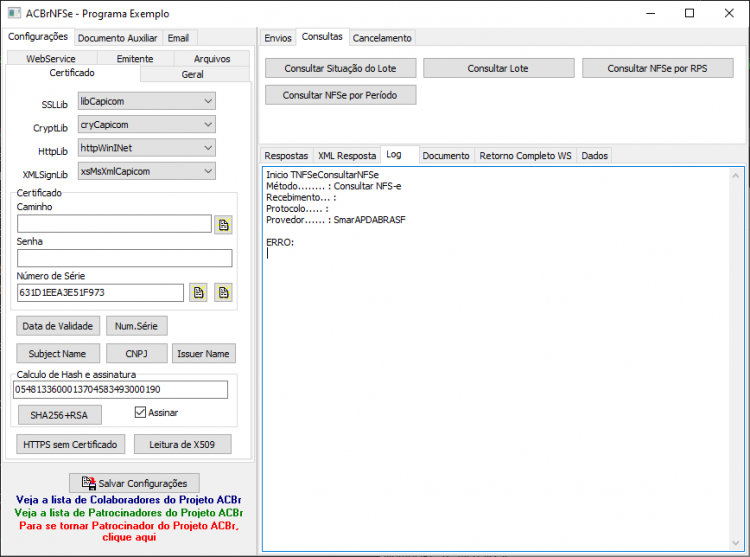750x557 pixels.
Task: Open the Cancelamento tab
Action: click(x=382, y=38)
